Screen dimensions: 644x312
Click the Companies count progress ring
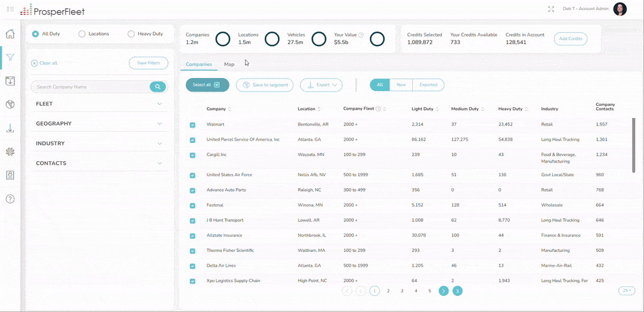[223, 39]
